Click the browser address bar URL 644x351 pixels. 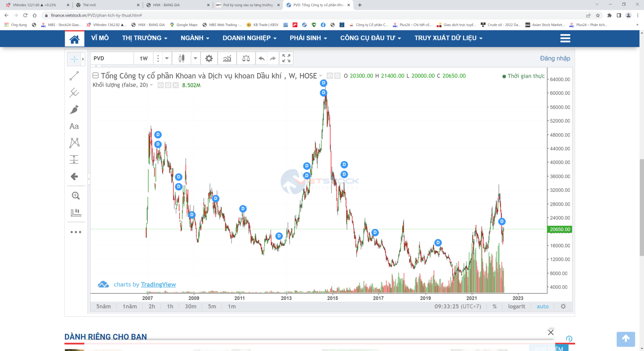96,15
